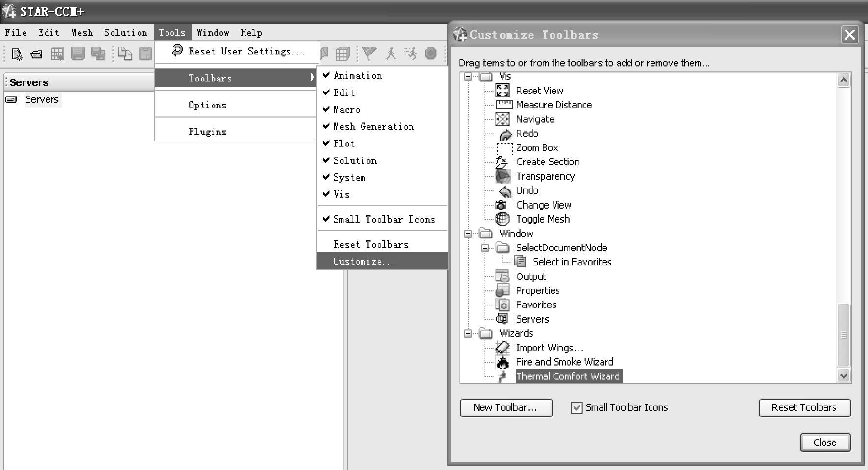This screenshot has width=868, height=470.
Task: Select the Reset View icon in the list
Action: (503, 91)
